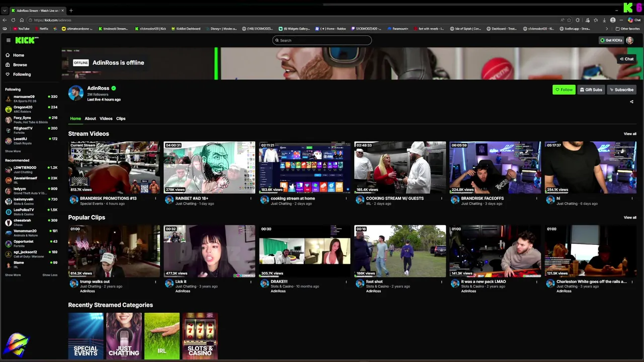The height and width of the screenshot is (362, 644).
Task: Open the Kick sidebar hamburger menu
Action: (x=8, y=40)
